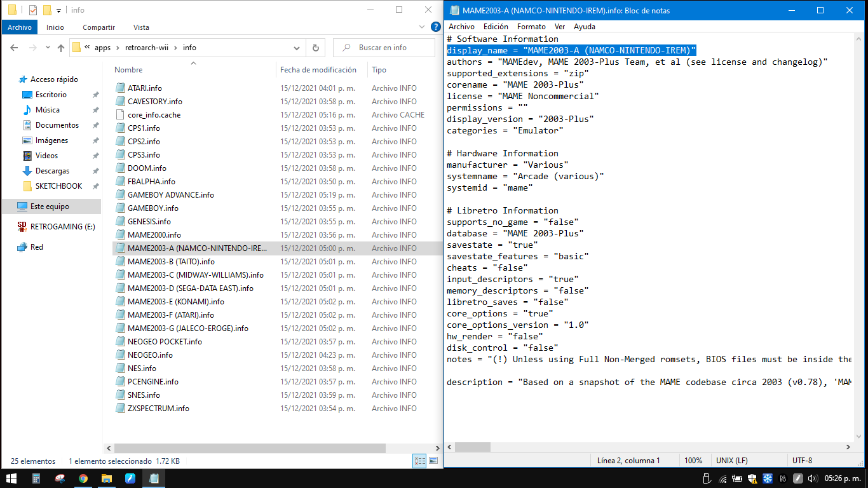Open the Archivo tab in Explorer

click(20, 27)
